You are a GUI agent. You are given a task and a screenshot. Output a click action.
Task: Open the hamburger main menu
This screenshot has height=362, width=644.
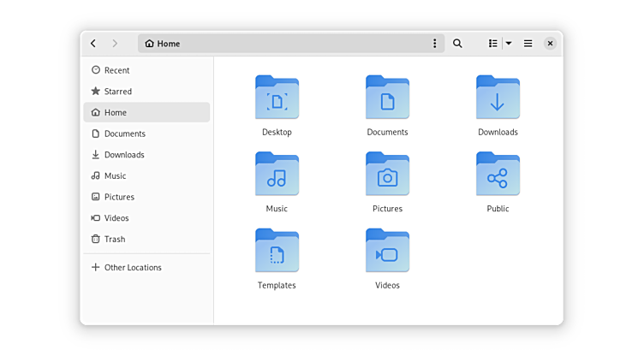[528, 44]
